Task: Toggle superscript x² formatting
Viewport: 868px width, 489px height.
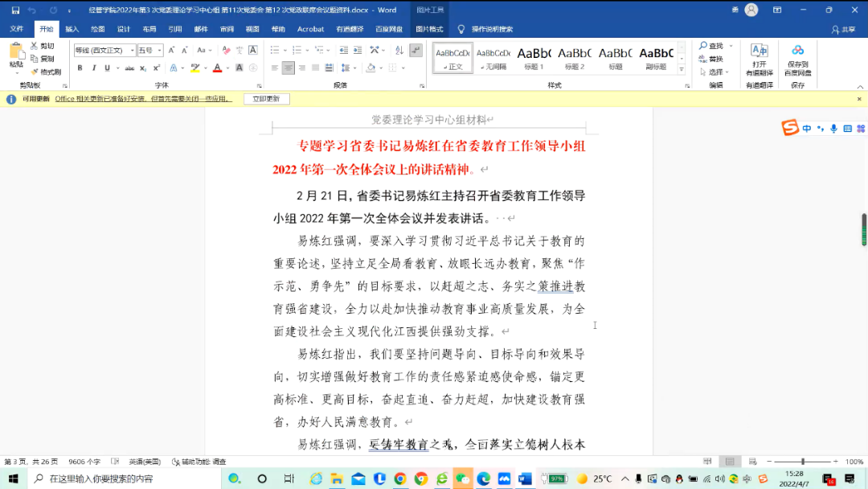Action: [x=157, y=68]
